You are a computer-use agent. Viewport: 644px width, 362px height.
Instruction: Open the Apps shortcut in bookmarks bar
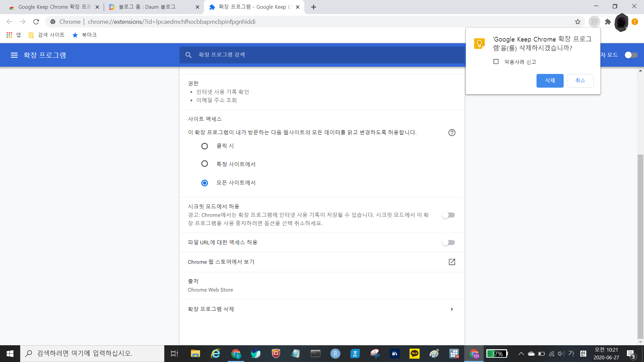coord(13,35)
